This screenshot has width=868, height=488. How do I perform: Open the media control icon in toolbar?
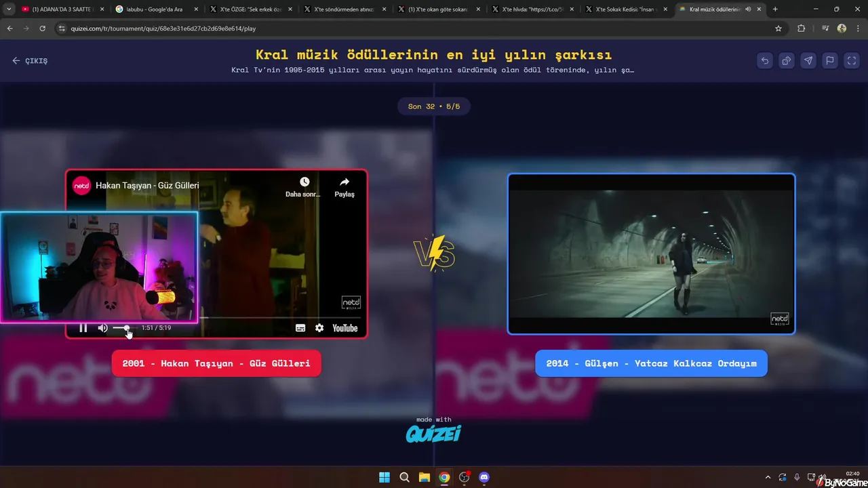(825, 28)
